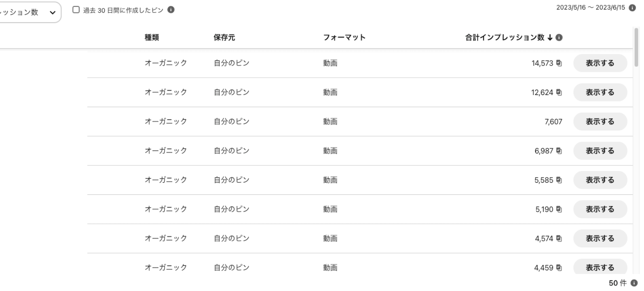This screenshot has width=644, height=291.
Task: Click the copy icon next to 6,987
Action: [559, 151]
